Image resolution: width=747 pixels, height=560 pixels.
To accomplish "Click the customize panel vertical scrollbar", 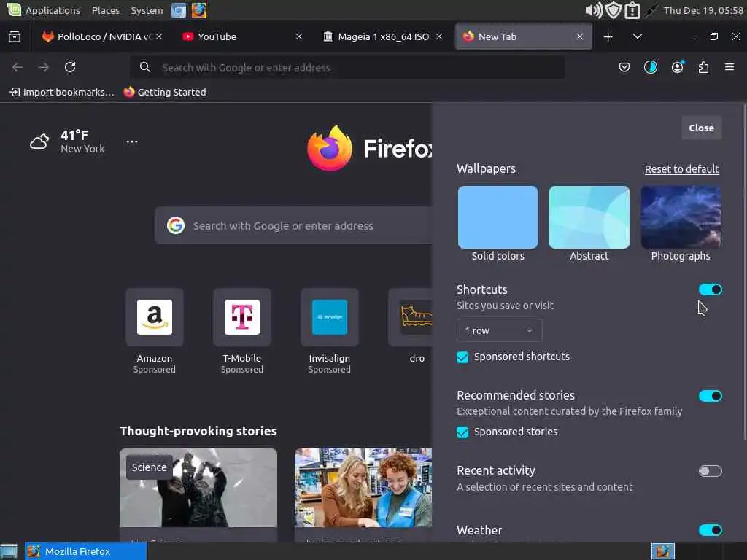I will pyautogui.click(x=744, y=273).
